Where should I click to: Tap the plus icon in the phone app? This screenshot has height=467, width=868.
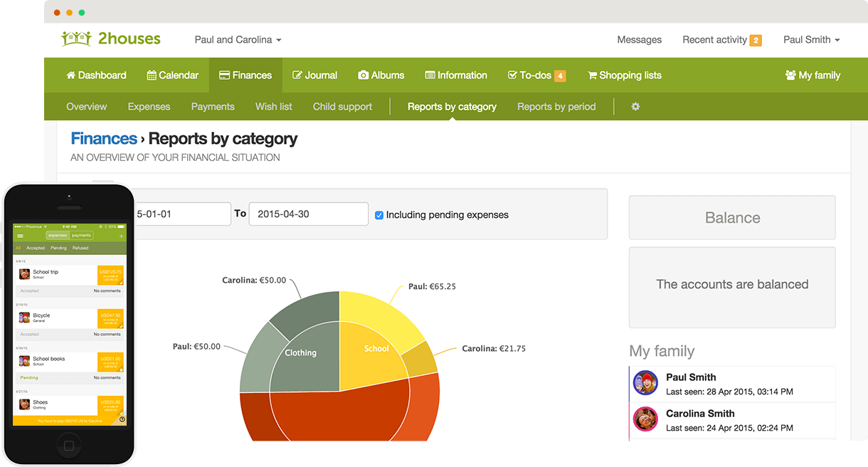[121, 236]
